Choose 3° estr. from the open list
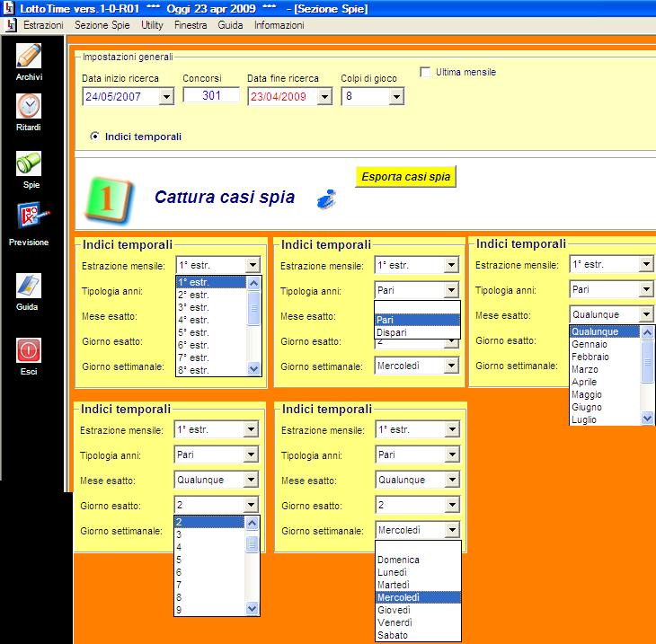The width and height of the screenshot is (656, 644). 211,307
